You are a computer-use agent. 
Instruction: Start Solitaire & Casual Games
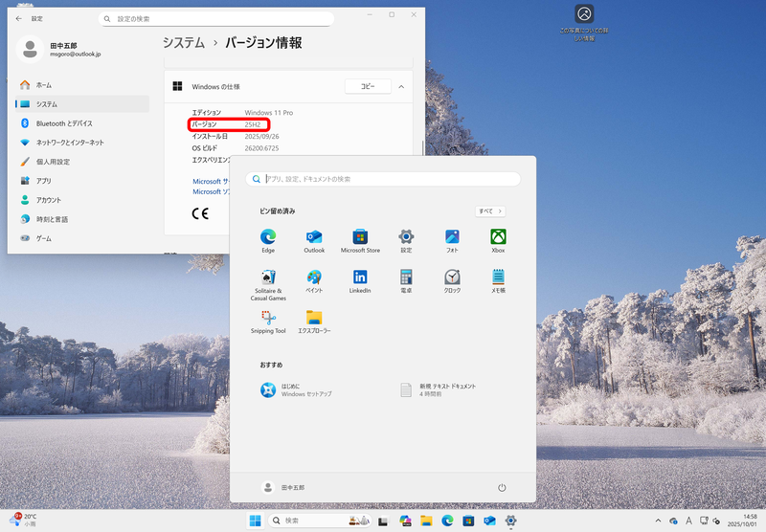click(268, 284)
